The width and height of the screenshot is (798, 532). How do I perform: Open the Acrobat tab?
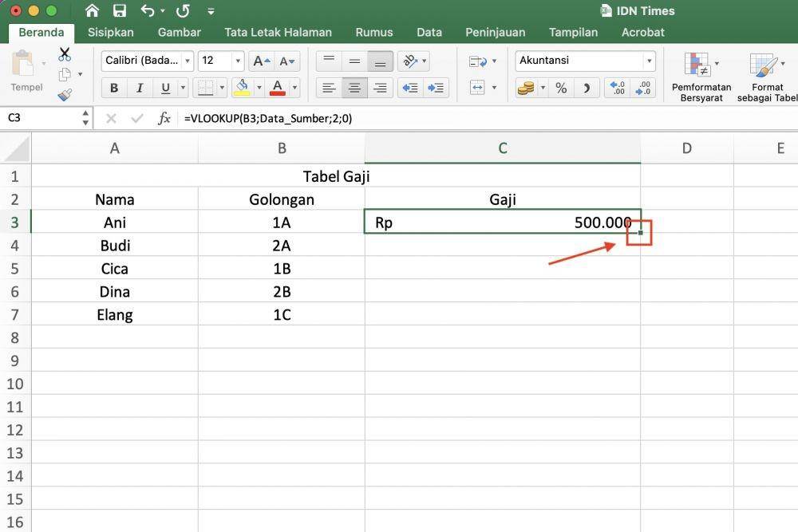(642, 33)
